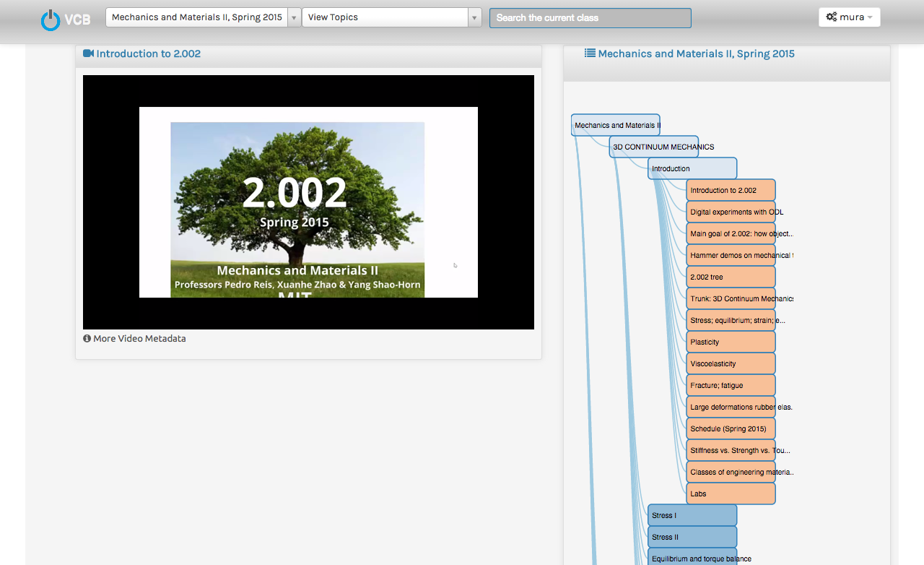
Task: Focus the Search the current class field
Action: tap(590, 18)
